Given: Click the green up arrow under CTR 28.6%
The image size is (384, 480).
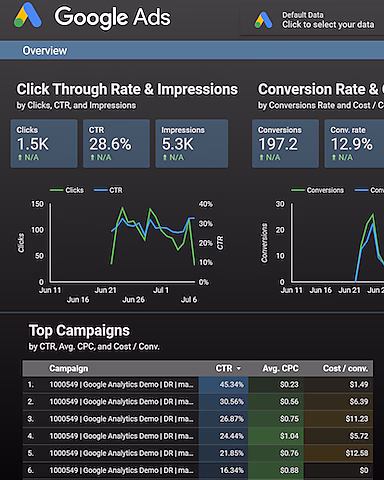Looking at the screenshot, I should (92, 157).
